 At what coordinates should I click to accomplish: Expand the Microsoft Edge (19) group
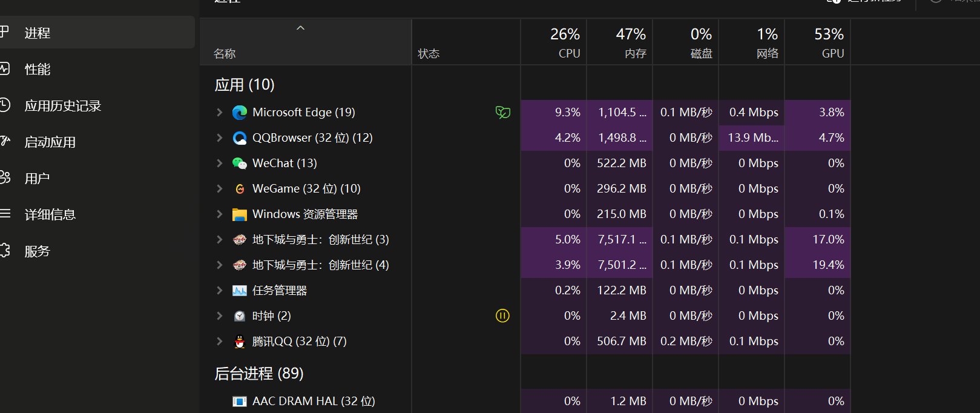coord(220,112)
